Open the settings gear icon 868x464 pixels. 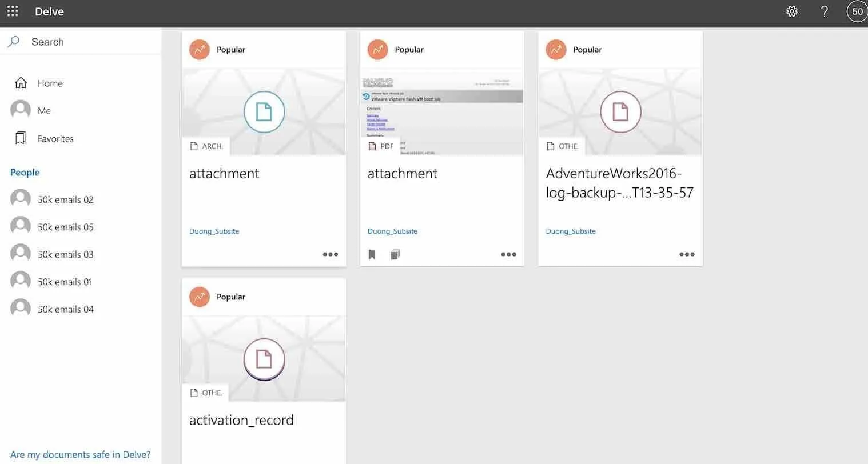(791, 11)
